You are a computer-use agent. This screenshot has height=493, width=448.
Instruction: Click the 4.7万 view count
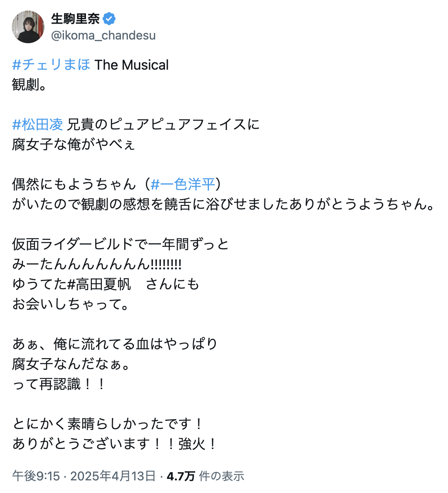click(181, 476)
